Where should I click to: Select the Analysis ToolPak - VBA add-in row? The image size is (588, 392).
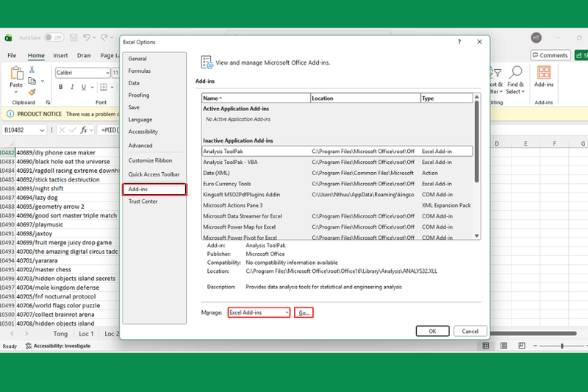[337, 162]
